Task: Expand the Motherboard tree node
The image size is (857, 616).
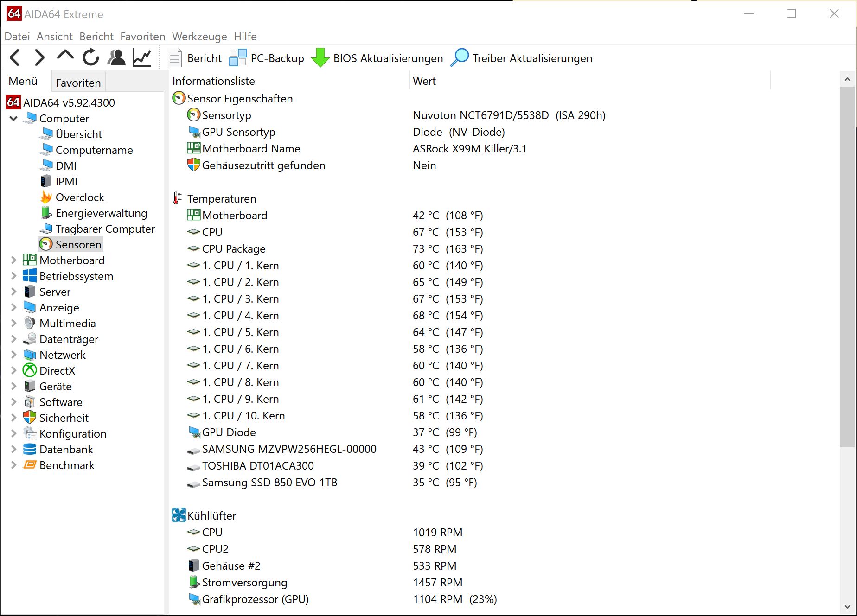Action: click(x=14, y=260)
